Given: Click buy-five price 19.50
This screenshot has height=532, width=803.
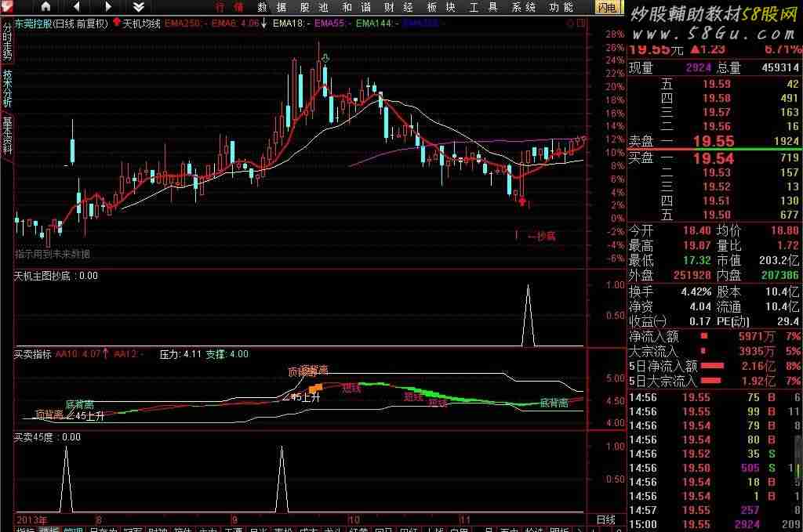Looking at the screenshot, I should [717, 215].
